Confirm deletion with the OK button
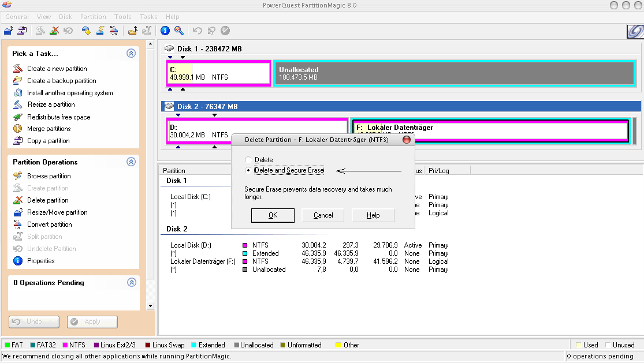The width and height of the screenshot is (644, 363). coord(273,215)
